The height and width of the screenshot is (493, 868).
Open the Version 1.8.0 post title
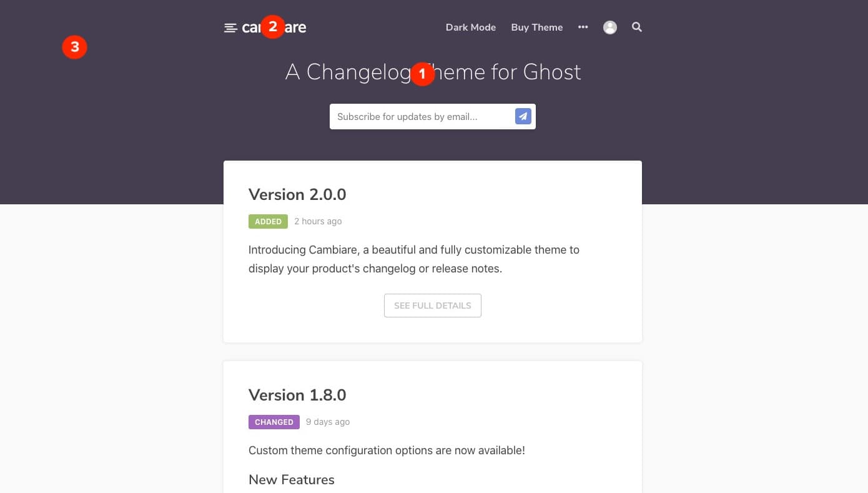[x=297, y=395]
